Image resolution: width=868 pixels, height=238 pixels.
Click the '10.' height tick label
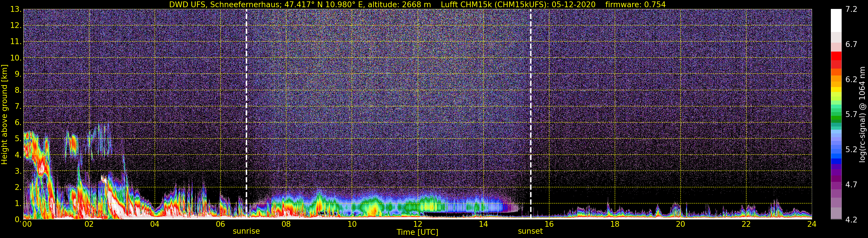pos(16,58)
